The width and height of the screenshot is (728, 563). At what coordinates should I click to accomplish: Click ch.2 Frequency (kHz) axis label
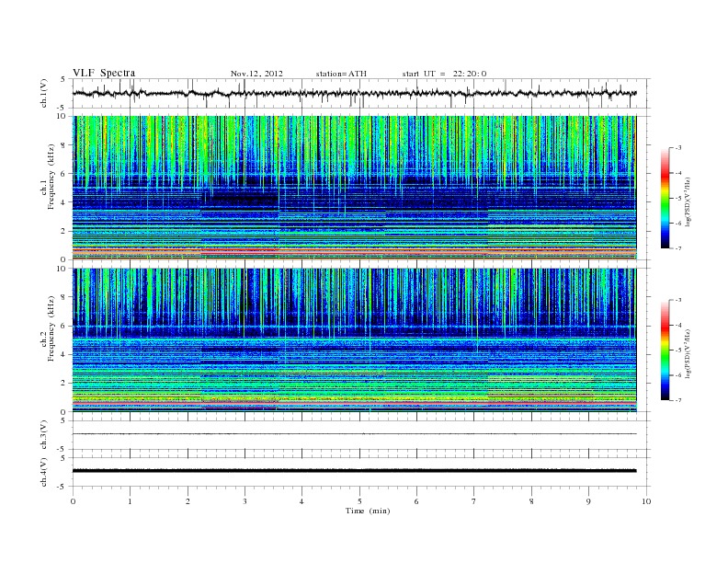click(47, 327)
